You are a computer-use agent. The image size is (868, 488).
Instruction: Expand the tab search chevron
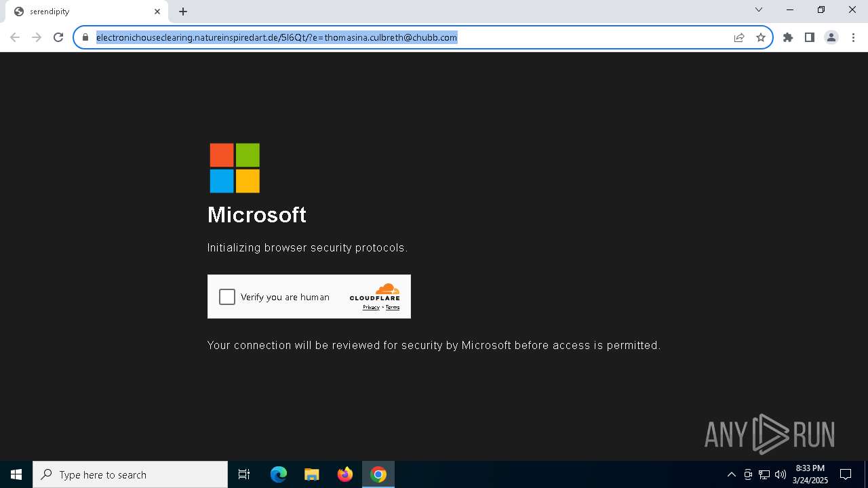click(759, 9)
